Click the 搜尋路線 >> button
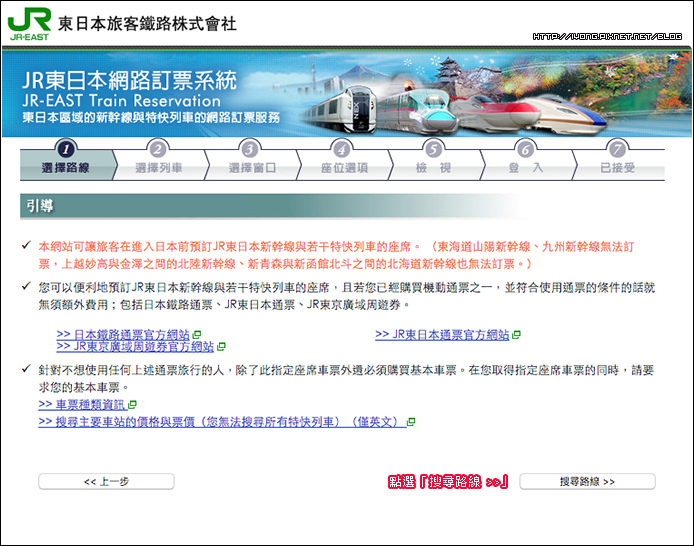694x546 pixels. tap(587, 481)
